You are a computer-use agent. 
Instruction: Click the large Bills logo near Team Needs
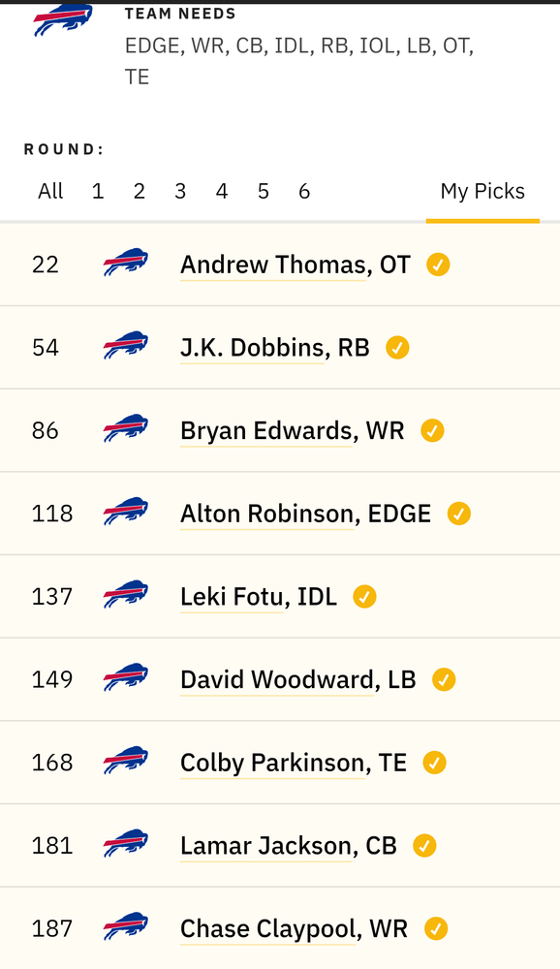point(62,18)
